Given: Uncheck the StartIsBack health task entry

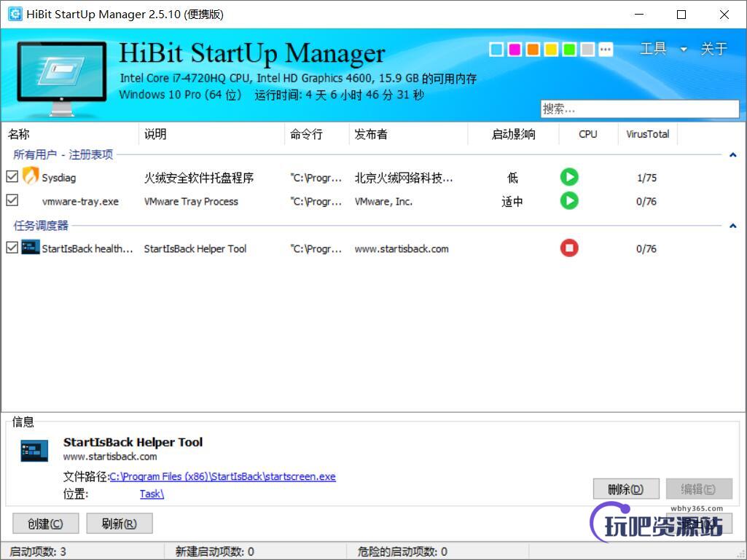Looking at the screenshot, I should click(x=12, y=248).
